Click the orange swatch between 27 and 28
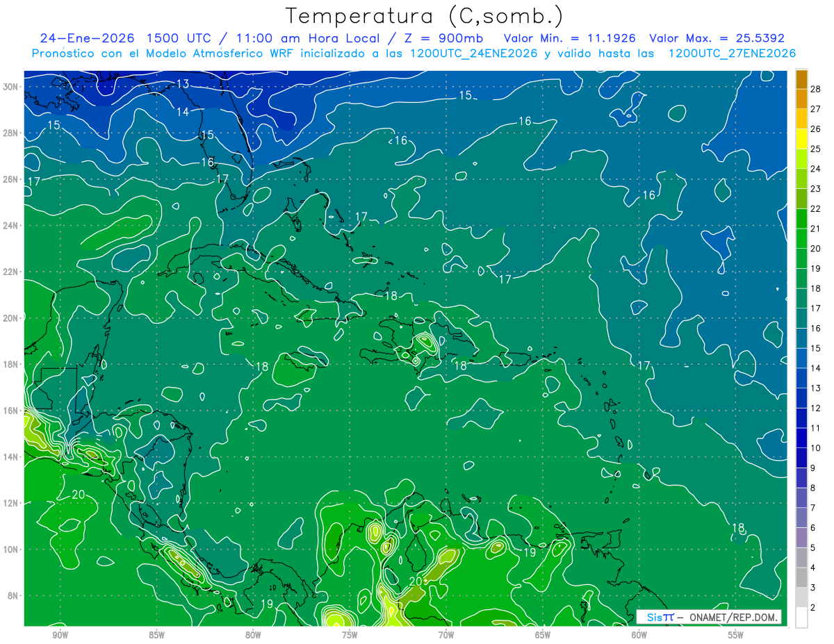The width and height of the screenshot is (834, 644). (x=801, y=99)
